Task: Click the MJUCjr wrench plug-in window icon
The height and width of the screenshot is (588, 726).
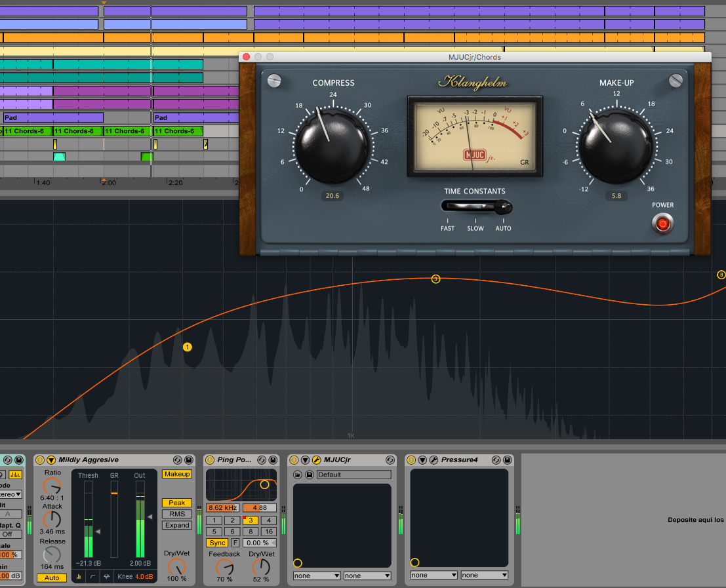Action: (x=317, y=460)
